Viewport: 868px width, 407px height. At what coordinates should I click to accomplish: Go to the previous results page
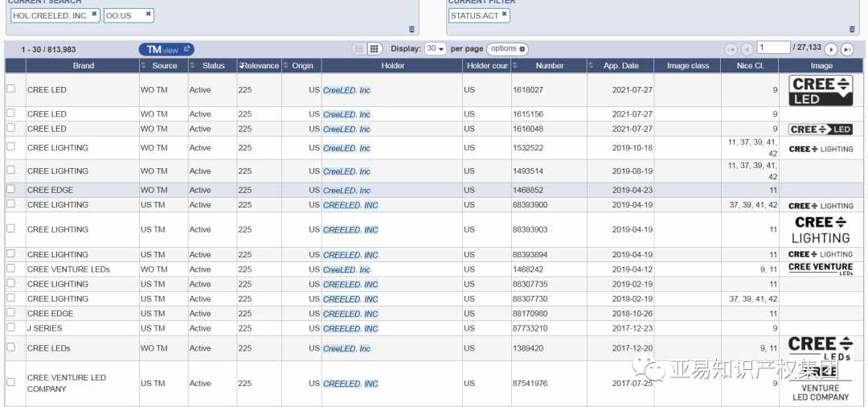point(747,49)
